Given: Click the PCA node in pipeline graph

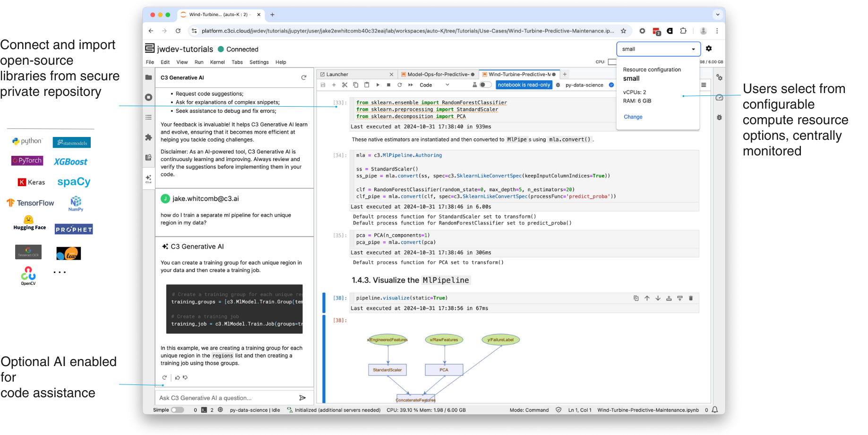Looking at the screenshot, I should tap(444, 370).
